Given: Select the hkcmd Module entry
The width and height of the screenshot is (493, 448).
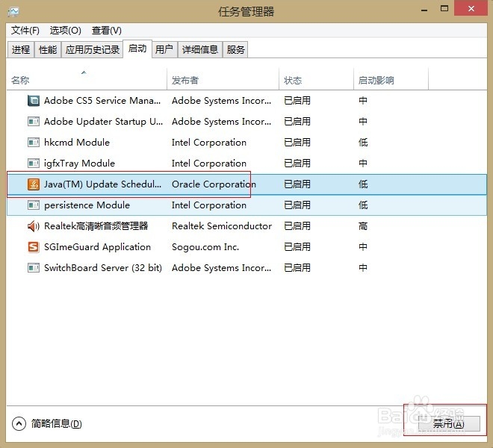Looking at the screenshot, I should click(x=77, y=143).
